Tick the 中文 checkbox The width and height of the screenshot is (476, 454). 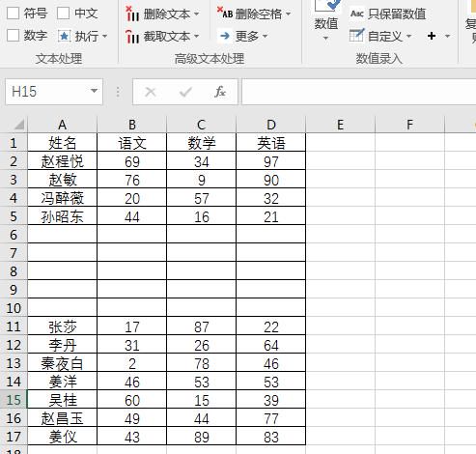(x=63, y=14)
